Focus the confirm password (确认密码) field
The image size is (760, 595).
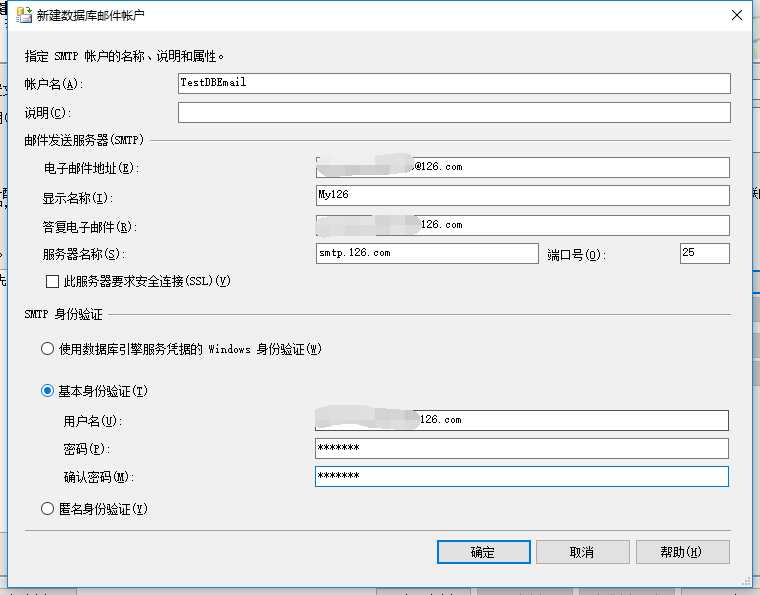click(x=522, y=476)
